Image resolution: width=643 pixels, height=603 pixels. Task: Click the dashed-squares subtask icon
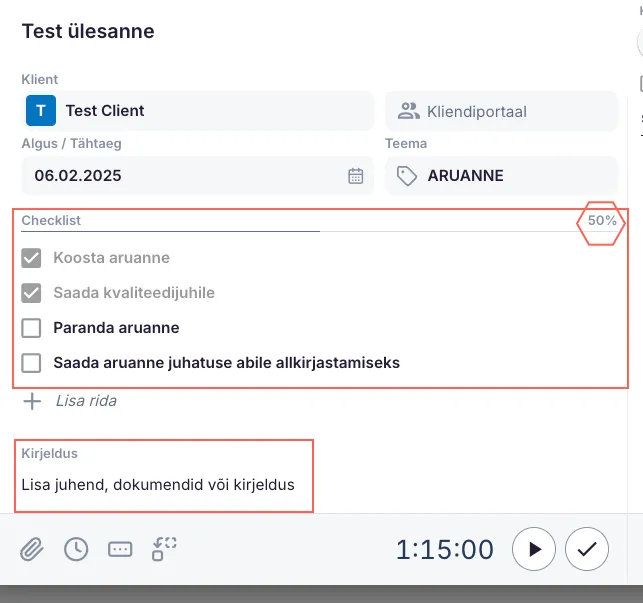pyautogui.click(x=164, y=548)
